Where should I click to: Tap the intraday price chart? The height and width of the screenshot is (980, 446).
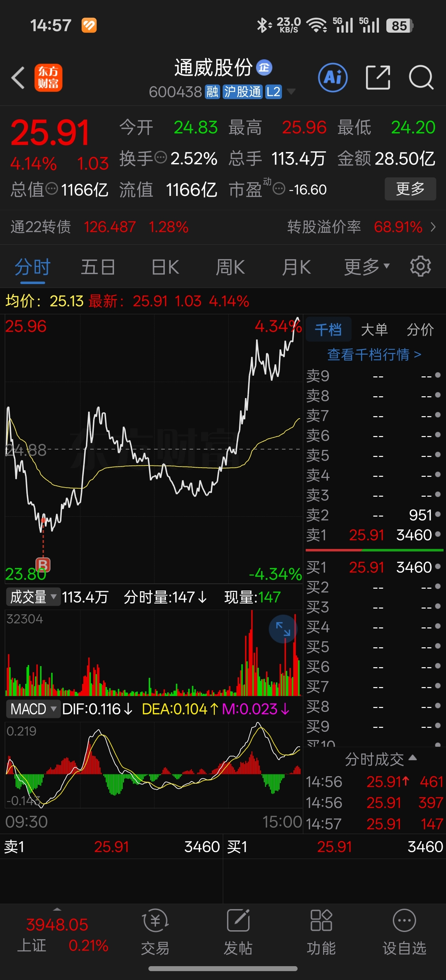point(153,449)
